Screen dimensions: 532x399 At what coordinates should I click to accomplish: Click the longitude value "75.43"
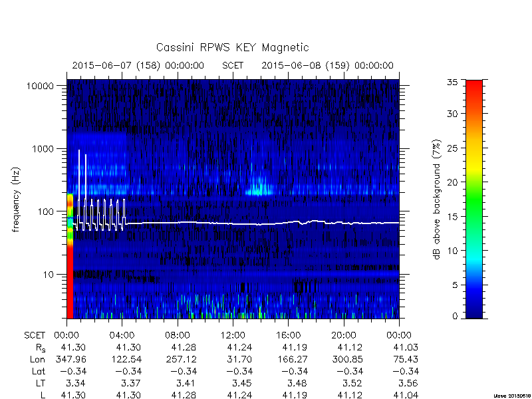click(x=406, y=359)
